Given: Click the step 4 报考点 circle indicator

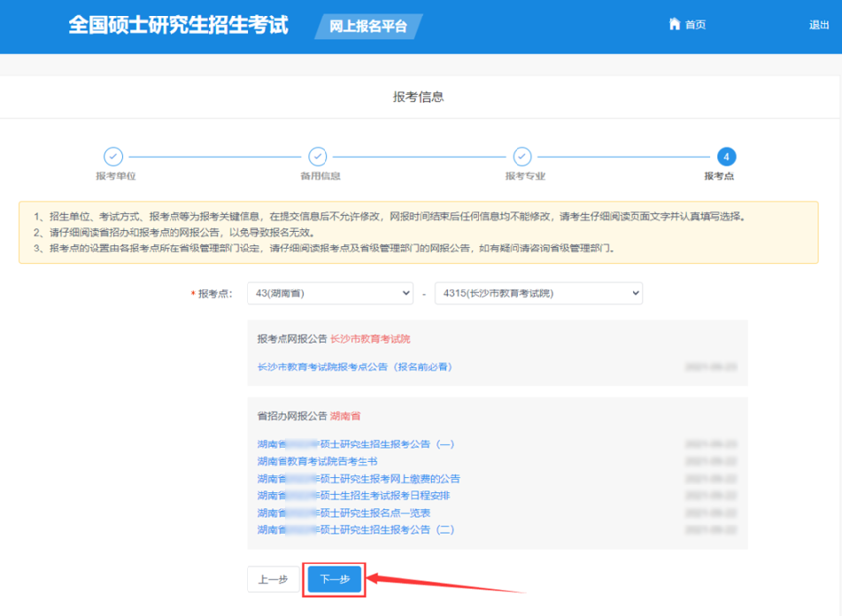Looking at the screenshot, I should [727, 157].
